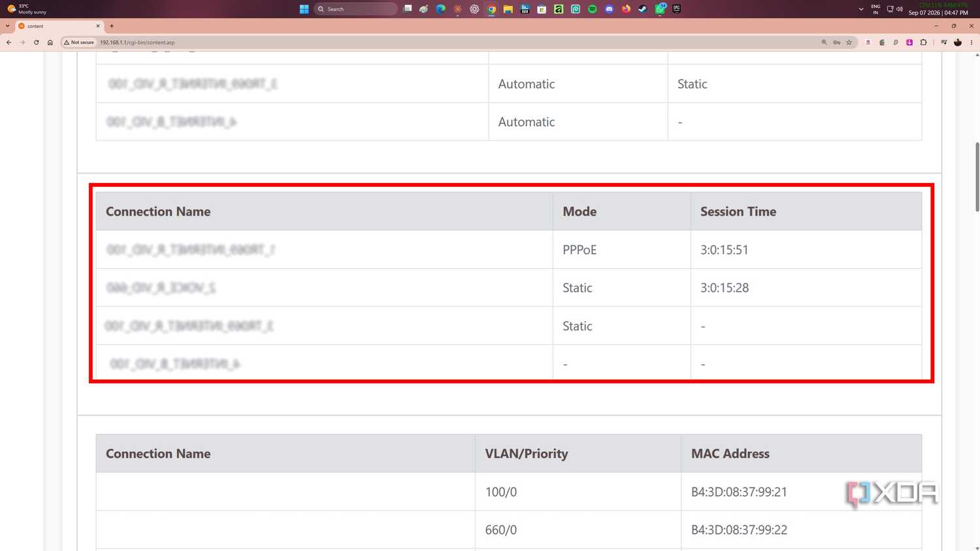Image resolution: width=980 pixels, height=551 pixels.
Task: Click the pink download extension icon
Action: pos(909,42)
